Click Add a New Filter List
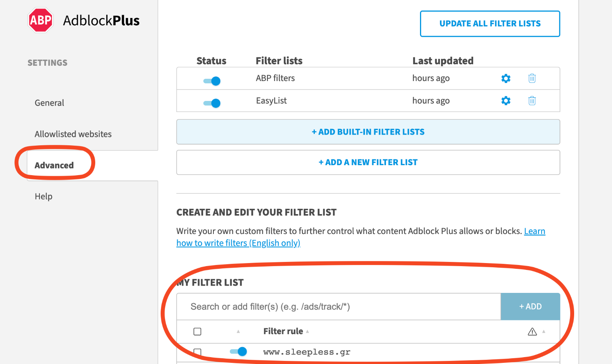The height and width of the screenshot is (364, 612). pyautogui.click(x=368, y=162)
